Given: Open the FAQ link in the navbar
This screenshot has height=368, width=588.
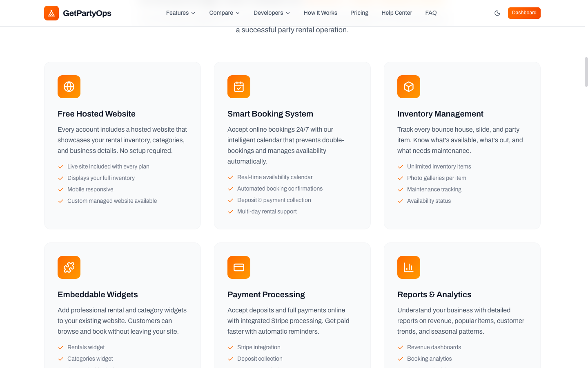Looking at the screenshot, I should [x=431, y=13].
